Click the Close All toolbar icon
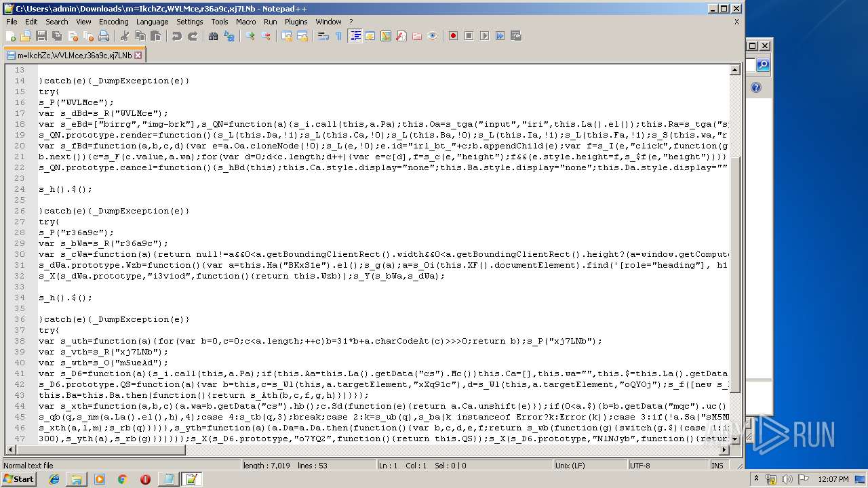This screenshot has width=868, height=488. click(x=88, y=36)
